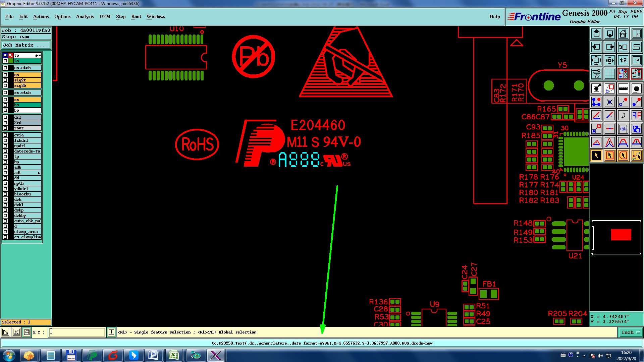Click the pan right arrow icon
The image size is (644, 362).
610,47
